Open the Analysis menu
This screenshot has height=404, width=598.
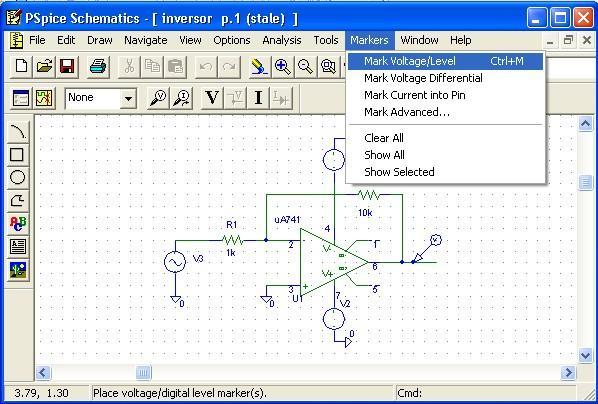pos(282,40)
